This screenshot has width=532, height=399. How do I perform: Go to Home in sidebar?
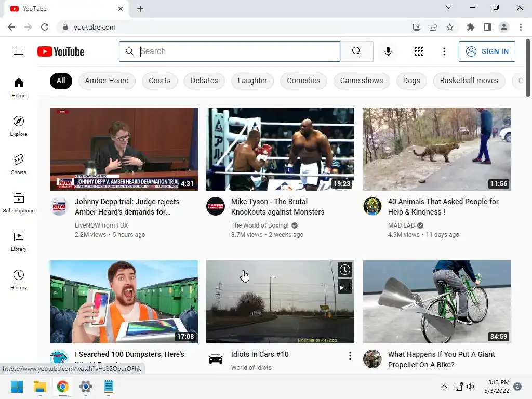(x=19, y=88)
